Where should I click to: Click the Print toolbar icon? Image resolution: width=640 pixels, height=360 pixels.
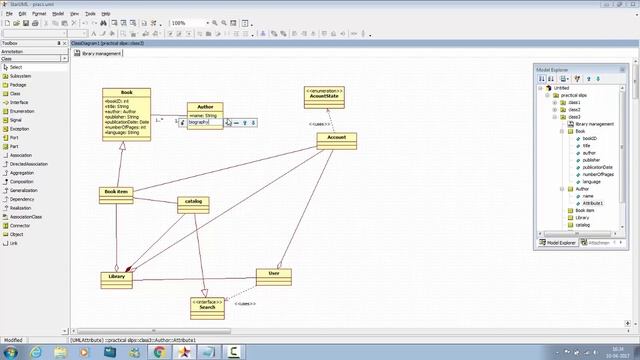35,23
